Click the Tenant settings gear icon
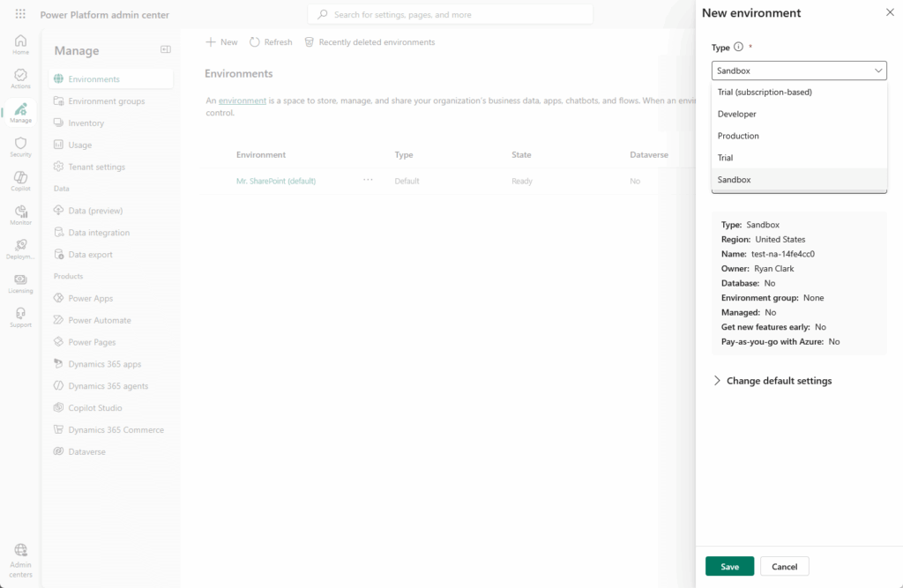This screenshot has width=903, height=588. coord(59,167)
